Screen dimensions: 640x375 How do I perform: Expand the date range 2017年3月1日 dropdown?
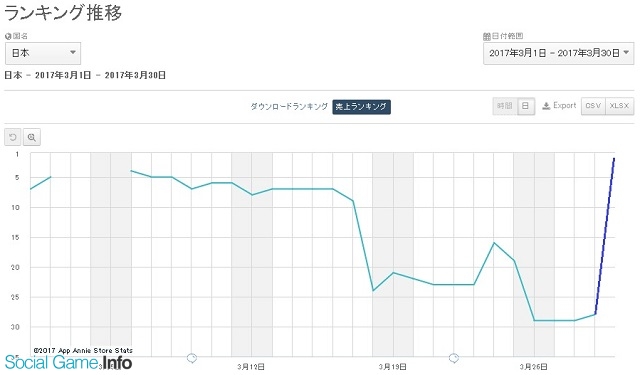click(558, 53)
